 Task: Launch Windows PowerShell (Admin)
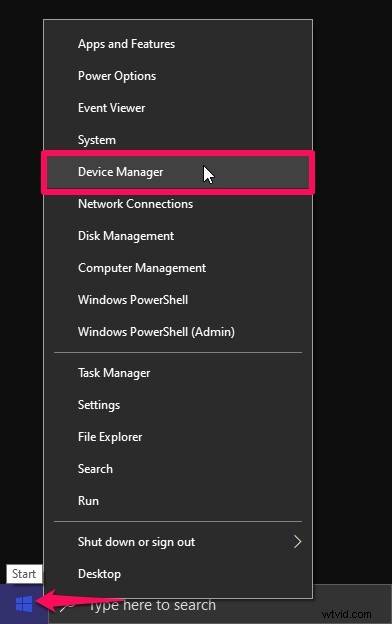click(x=177, y=332)
